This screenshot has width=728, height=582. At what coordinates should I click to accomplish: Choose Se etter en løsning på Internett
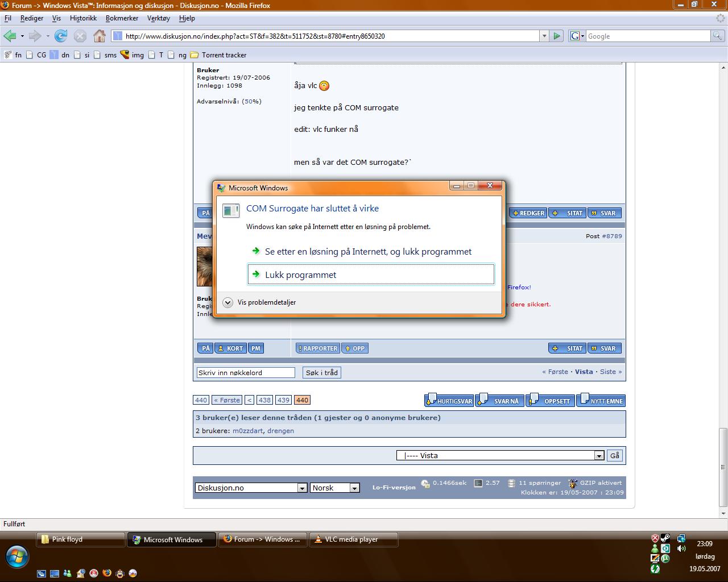click(371, 251)
